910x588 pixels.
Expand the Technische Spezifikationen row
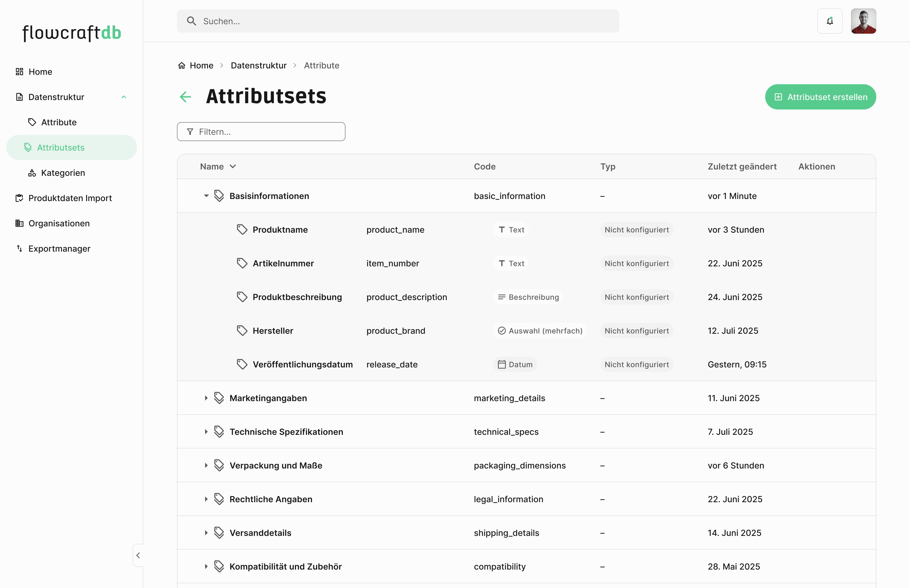(x=206, y=431)
